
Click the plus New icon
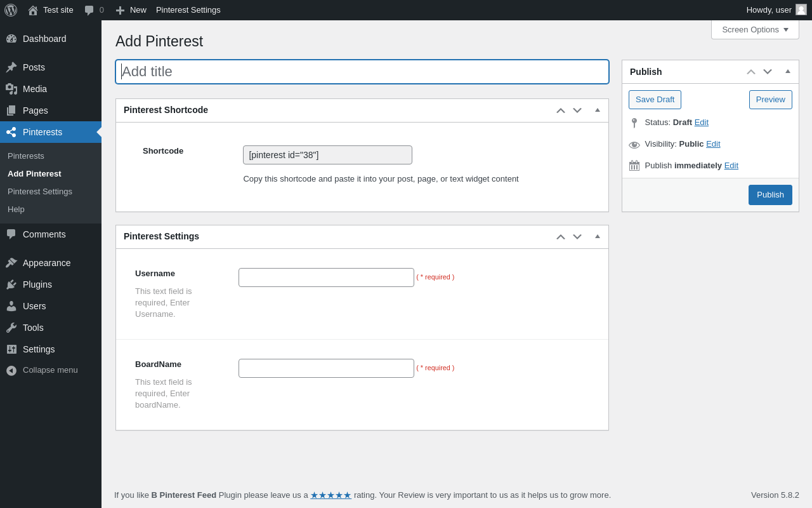(120, 10)
